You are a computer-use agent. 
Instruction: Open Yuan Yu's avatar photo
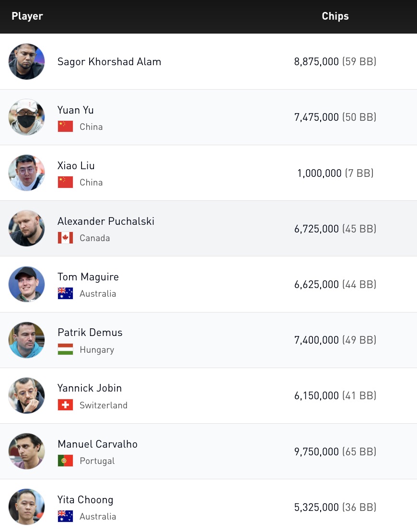click(x=26, y=117)
